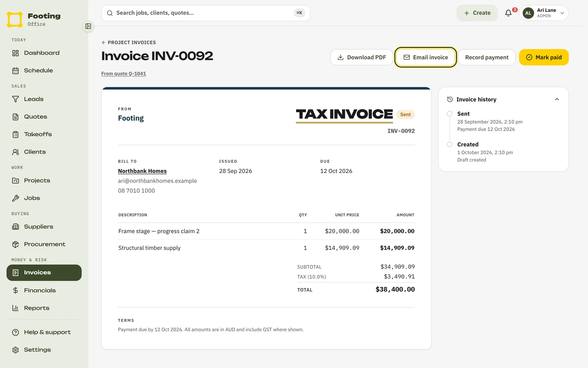Open notifications bell icon

pos(508,13)
